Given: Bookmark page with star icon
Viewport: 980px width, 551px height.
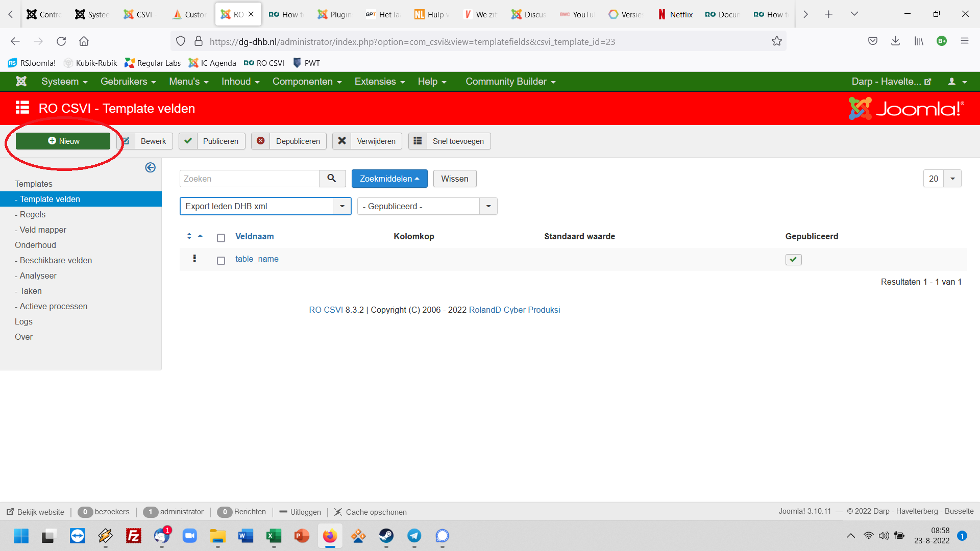Looking at the screenshot, I should (776, 41).
